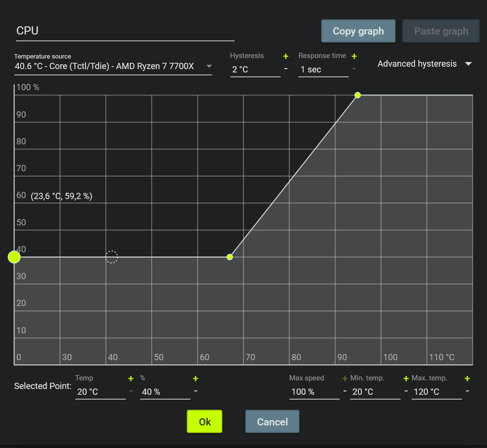Click the Max speed 100 % field
Screen dimensions: 487x448
[314, 392]
